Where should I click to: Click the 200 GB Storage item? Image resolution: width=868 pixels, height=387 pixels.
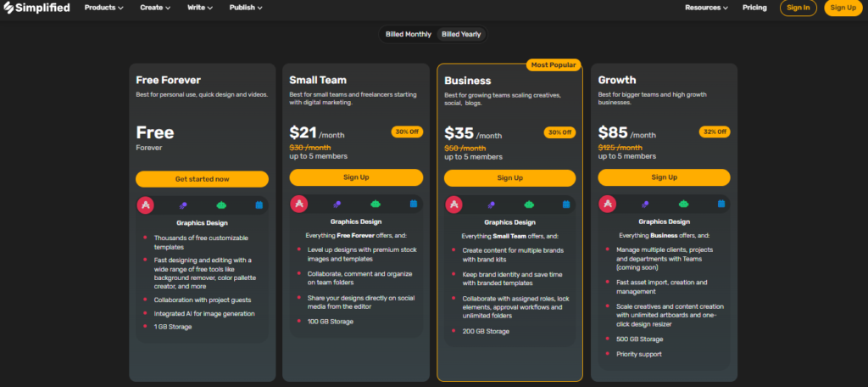pyautogui.click(x=486, y=331)
